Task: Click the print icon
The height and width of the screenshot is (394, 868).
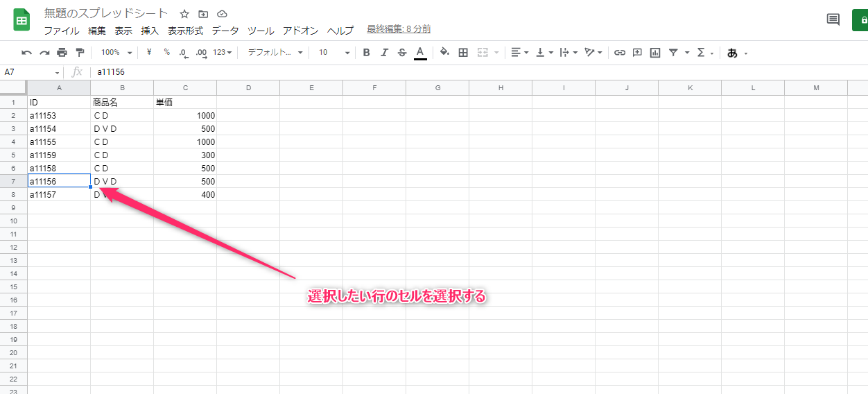Action: point(62,52)
